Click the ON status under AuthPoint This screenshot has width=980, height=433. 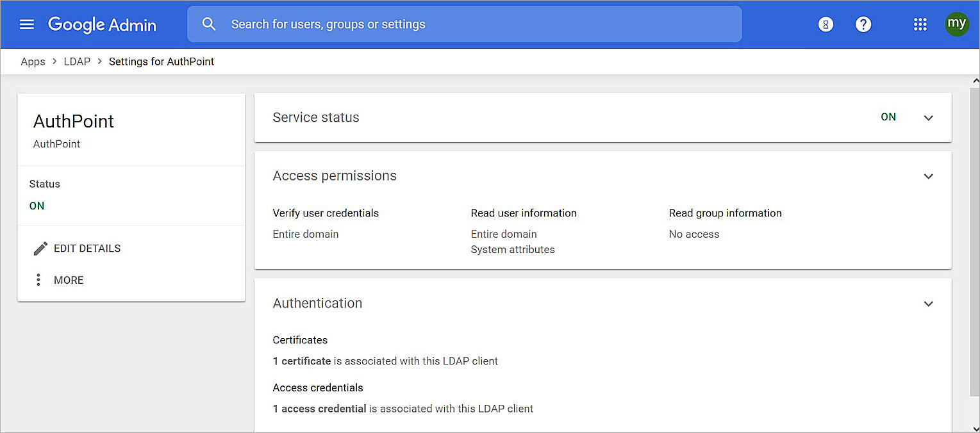37,206
